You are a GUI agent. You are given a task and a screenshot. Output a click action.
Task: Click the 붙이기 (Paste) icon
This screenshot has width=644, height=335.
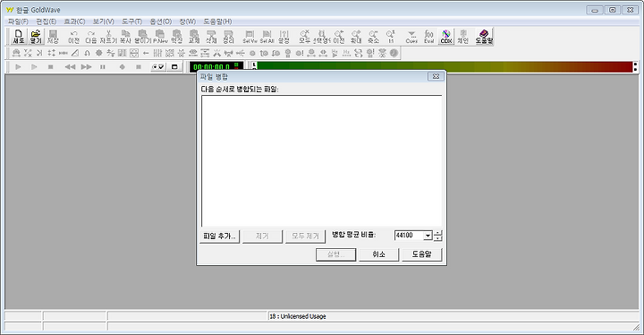coord(143,36)
